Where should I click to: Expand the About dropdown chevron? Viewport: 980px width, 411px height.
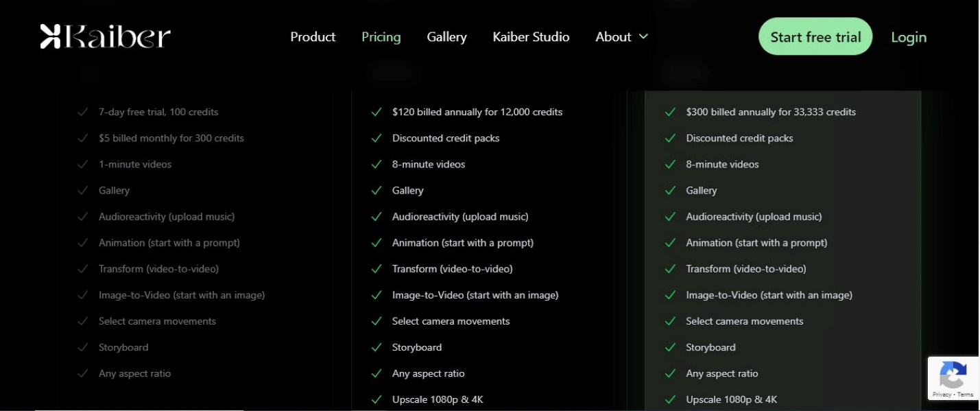[643, 36]
